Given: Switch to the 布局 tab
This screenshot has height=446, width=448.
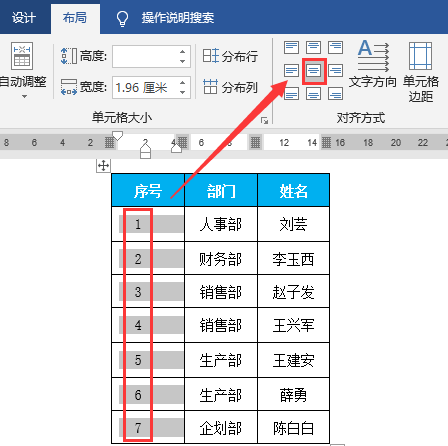Looking at the screenshot, I should (x=75, y=18).
